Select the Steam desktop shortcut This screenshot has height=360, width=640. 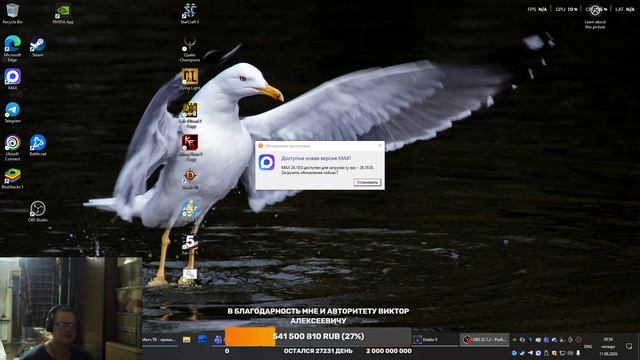38,47
